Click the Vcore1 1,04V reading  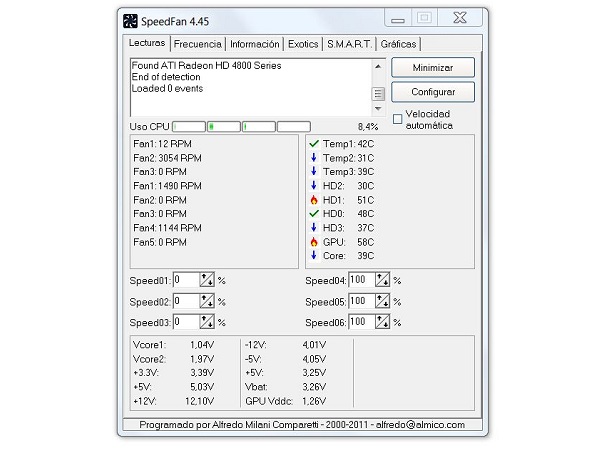click(x=173, y=345)
